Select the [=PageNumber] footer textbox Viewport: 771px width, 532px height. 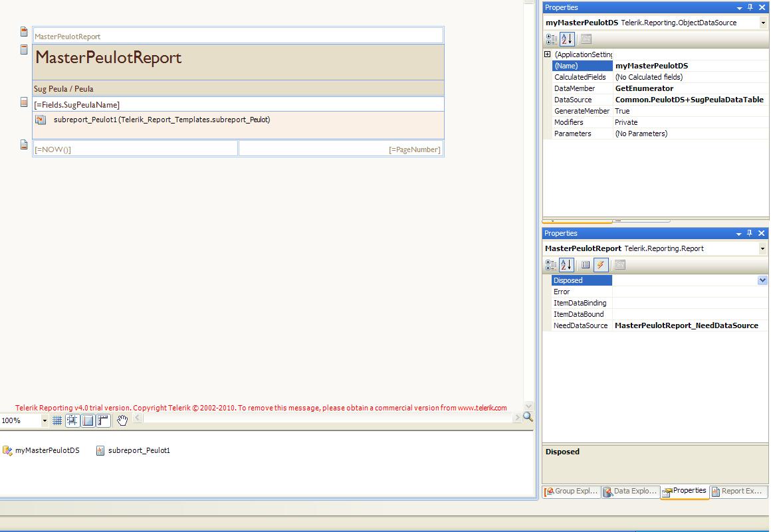(341, 149)
